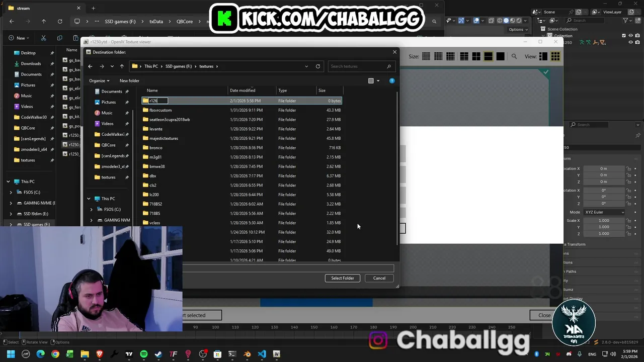Lock Location X in Blender properties
Image resolution: width=644 pixels, height=362 pixels.
[628, 169]
